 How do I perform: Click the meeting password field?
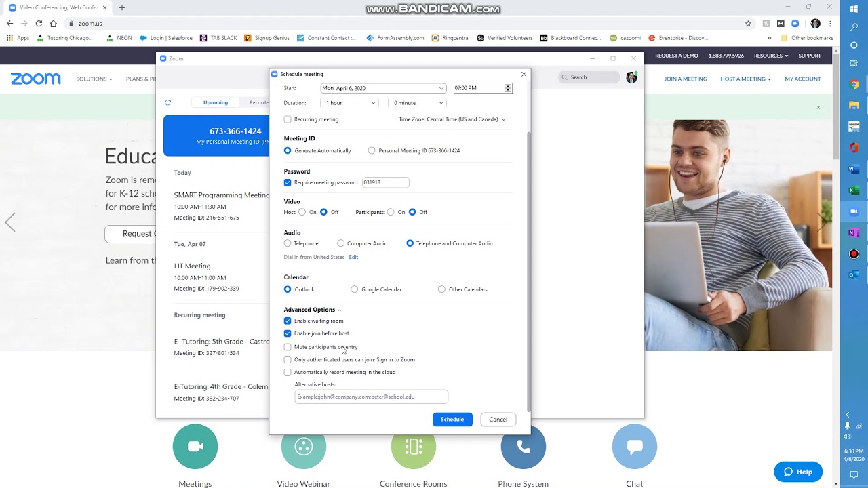[385, 182]
